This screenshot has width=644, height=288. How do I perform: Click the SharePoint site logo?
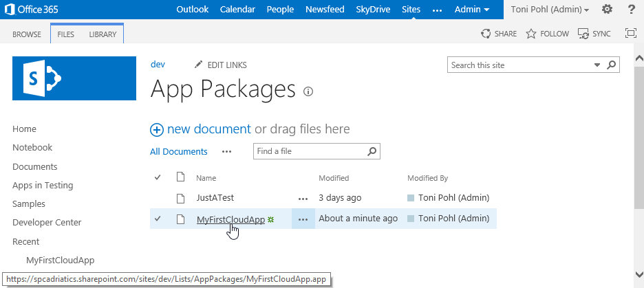click(x=74, y=78)
